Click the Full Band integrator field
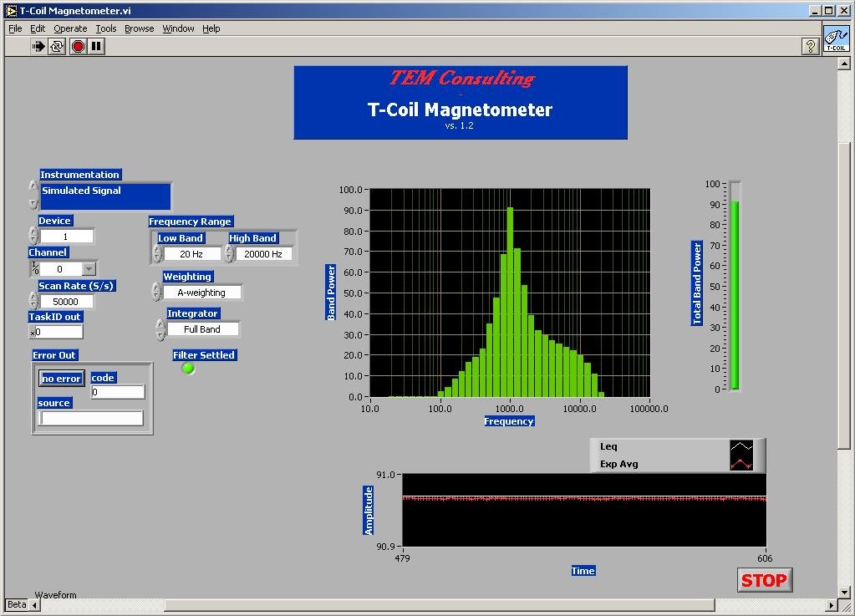This screenshot has height=616, width=855. tap(202, 329)
